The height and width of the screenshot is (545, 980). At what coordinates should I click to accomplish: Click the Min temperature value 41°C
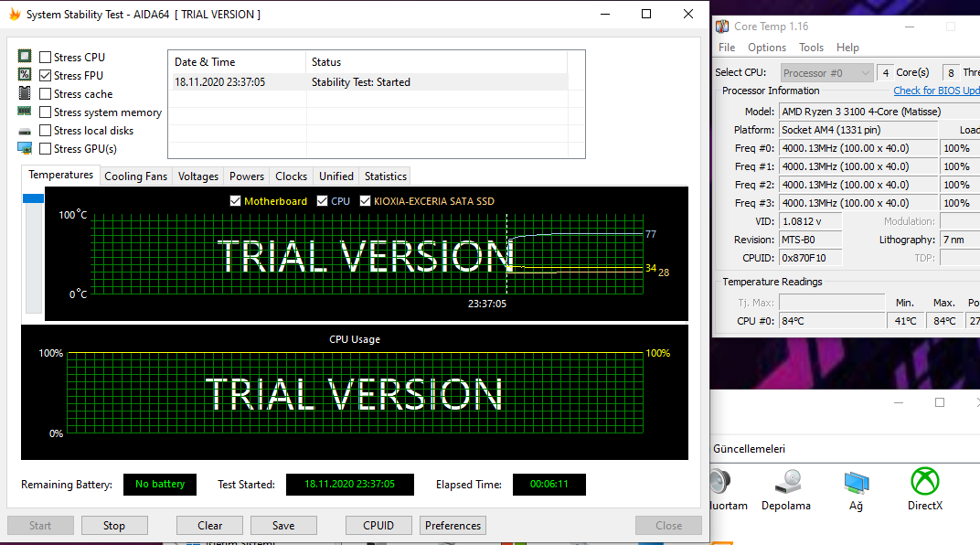(905, 321)
